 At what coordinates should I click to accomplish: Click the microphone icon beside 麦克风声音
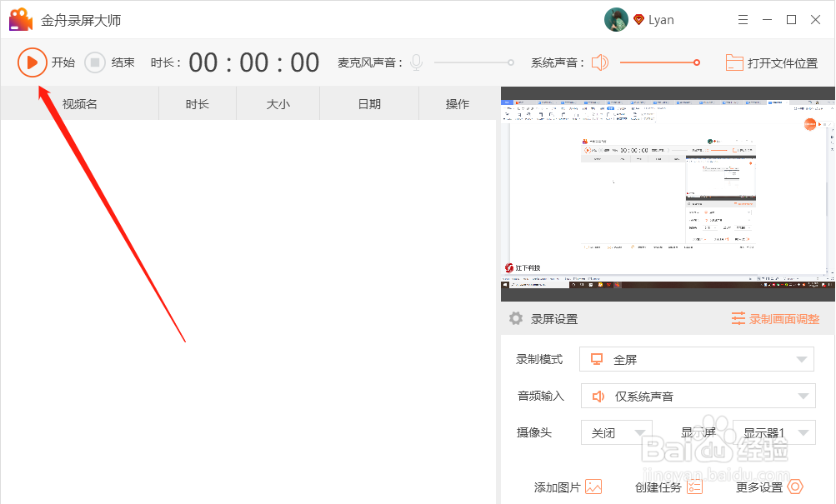pyautogui.click(x=415, y=62)
